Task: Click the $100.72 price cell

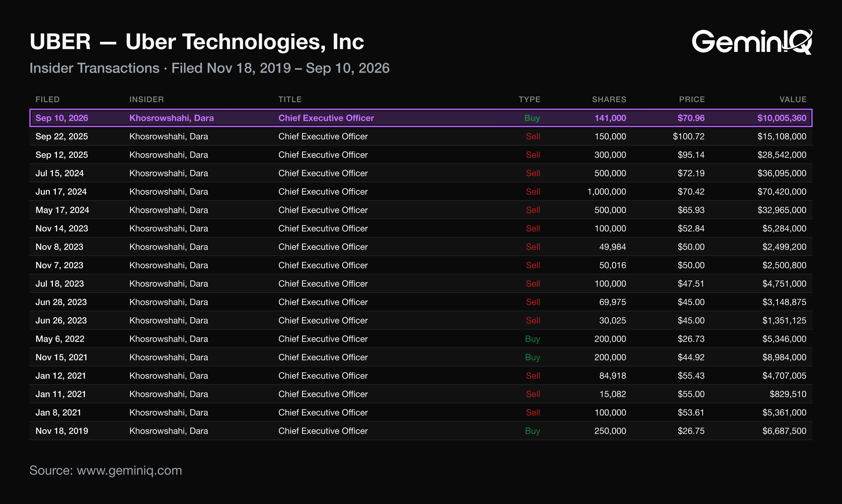Action: 689,137
